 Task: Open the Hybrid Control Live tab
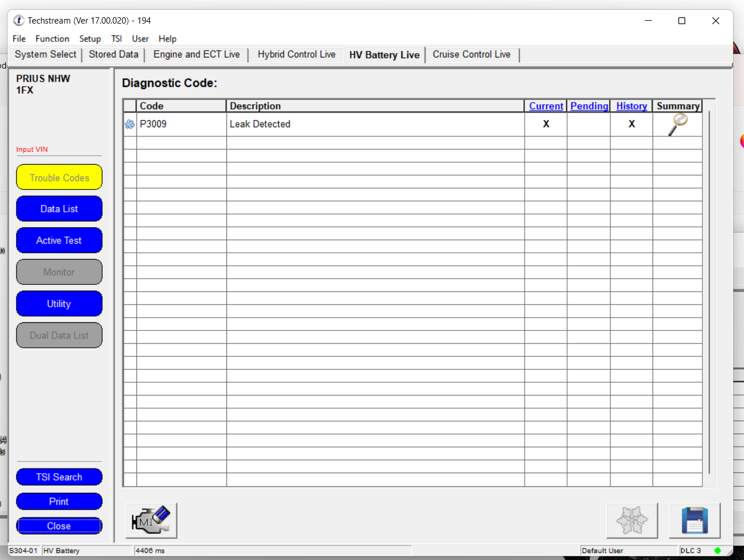(x=297, y=54)
